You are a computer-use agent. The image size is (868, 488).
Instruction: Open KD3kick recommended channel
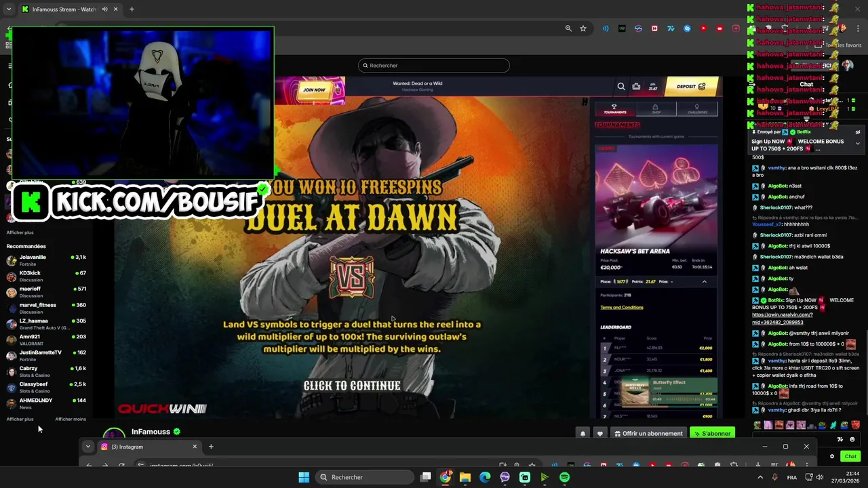tap(46, 276)
